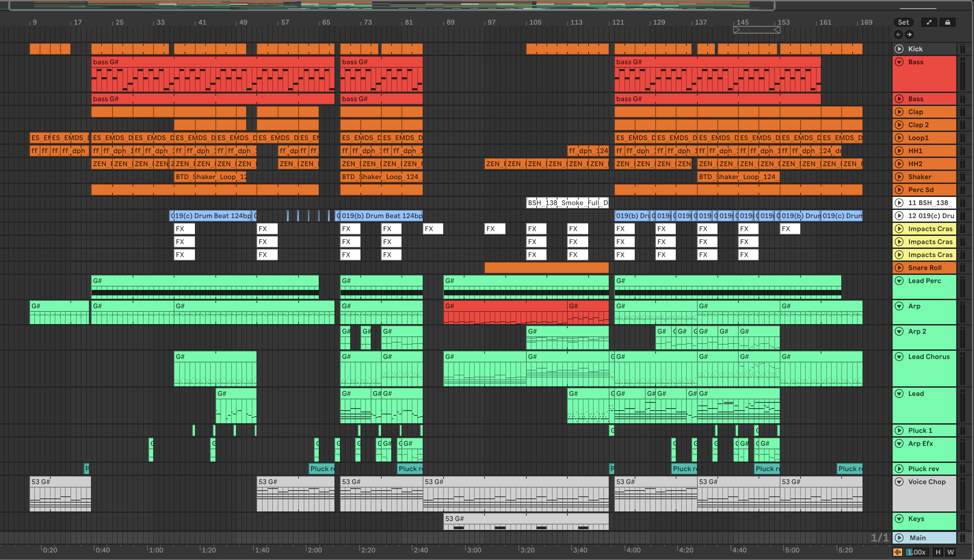Screen dimensions: 974x560
Task: Collapse the red Bass track
Action: pyautogui.click(x=899, y=62)
